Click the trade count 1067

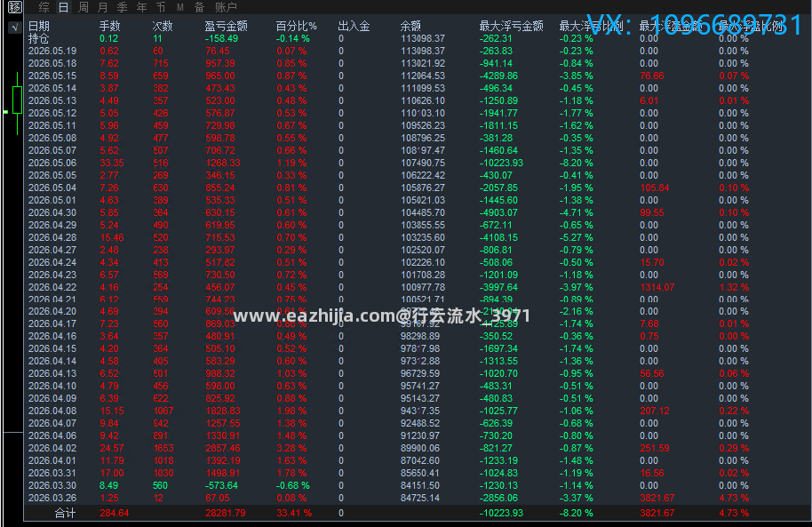coord(163,411)
